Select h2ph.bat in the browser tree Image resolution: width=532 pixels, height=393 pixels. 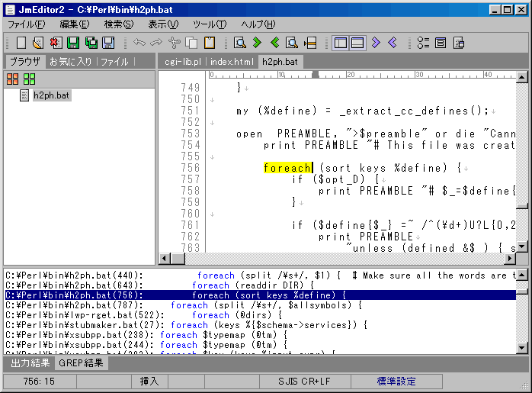[51, 95]
